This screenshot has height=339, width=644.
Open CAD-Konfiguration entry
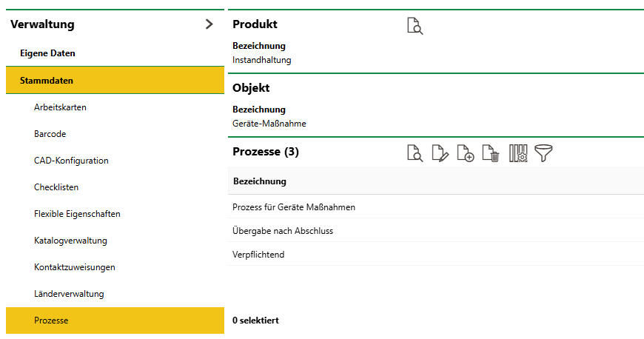pos(71,161)
